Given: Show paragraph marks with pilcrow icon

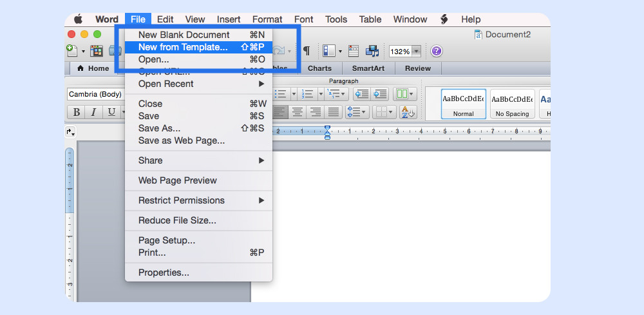Looking at the screenshot, I should [x=307, y=51].
